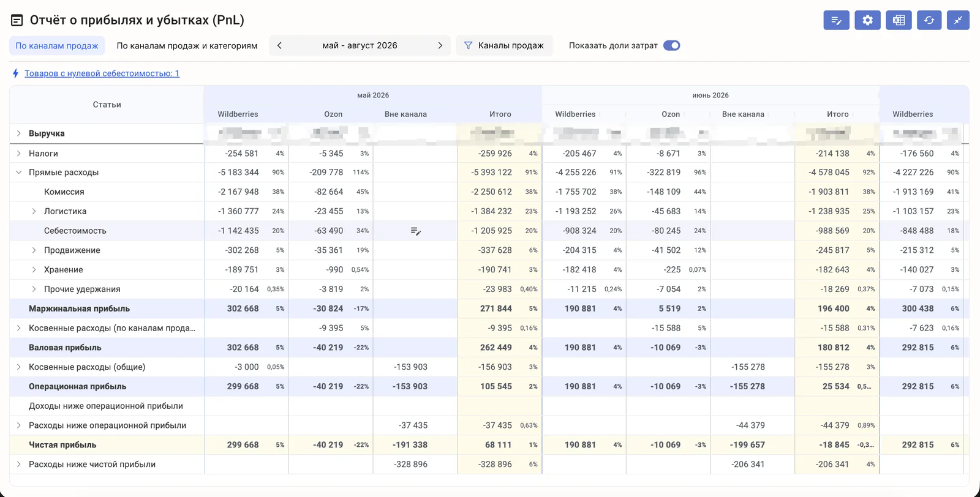Open report settings gear button
980x497 pixels.
[x=867, y=20]
